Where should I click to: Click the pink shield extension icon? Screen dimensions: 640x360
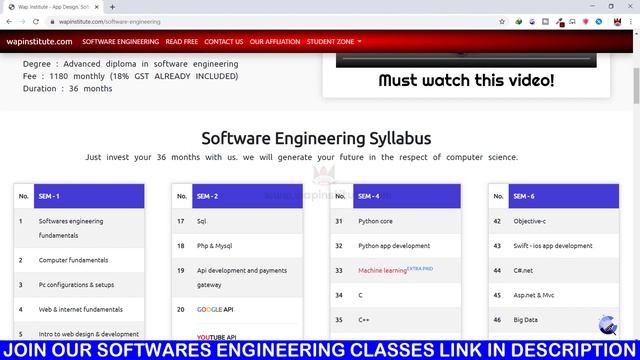click(x=585, y=22)
